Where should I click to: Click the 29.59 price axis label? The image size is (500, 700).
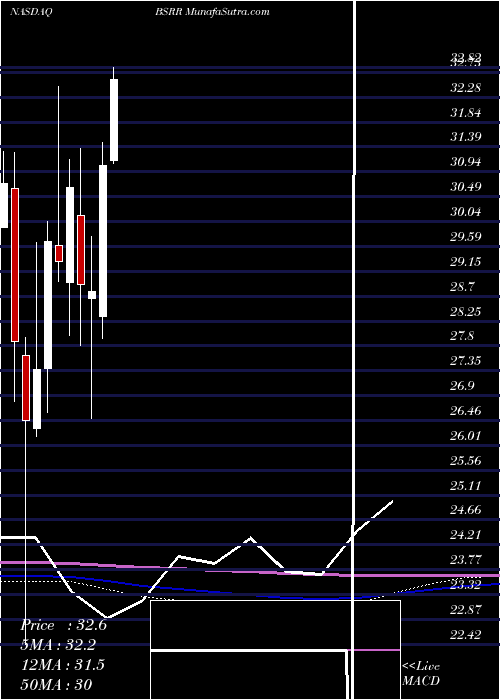pyautogui.click(x=465, y=237)
